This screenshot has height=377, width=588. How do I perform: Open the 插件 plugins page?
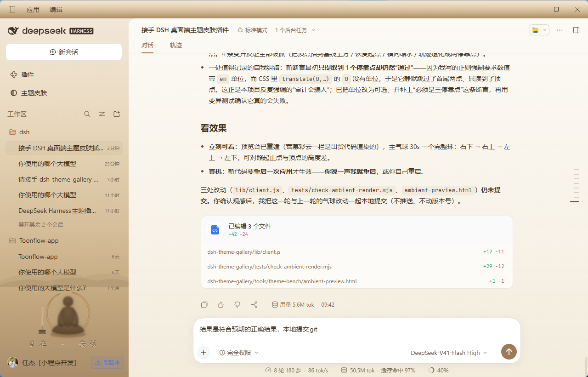(64, 74)
